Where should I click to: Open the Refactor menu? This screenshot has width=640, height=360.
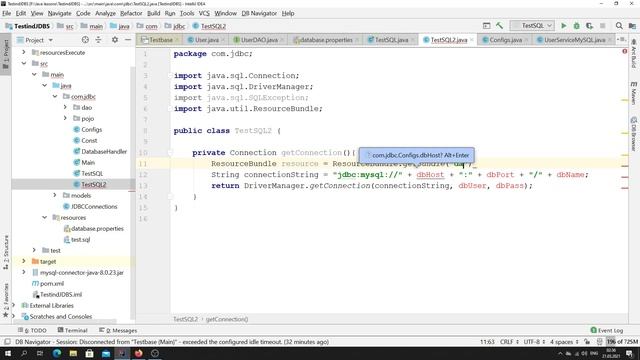coord(131,13)
